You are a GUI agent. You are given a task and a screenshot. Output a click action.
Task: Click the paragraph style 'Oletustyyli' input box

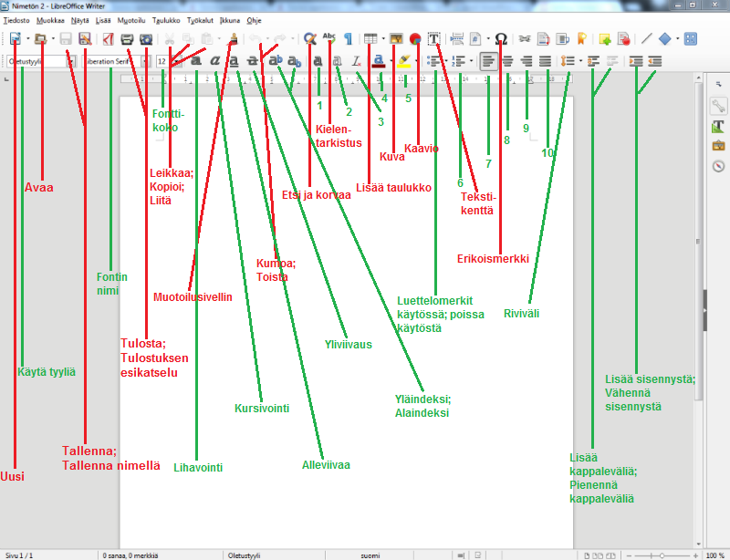click(x=35, y=61)
